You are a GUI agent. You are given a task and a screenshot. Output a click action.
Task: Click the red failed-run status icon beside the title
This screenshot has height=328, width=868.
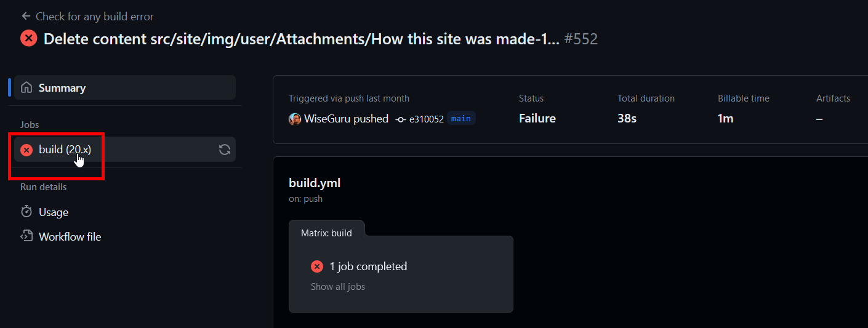click(28, 38)
